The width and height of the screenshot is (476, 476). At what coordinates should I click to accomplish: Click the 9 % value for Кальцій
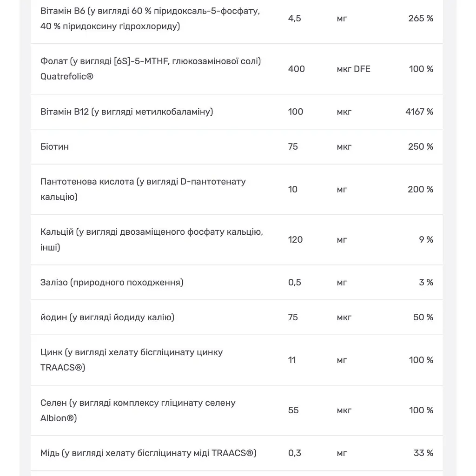point(426,240)
